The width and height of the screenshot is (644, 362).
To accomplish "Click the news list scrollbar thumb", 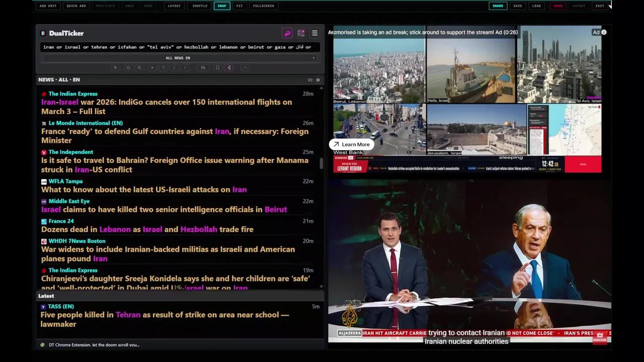I will pos(321,163).
